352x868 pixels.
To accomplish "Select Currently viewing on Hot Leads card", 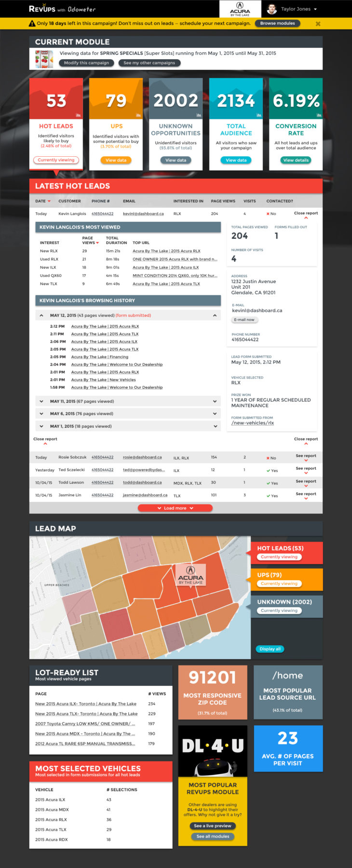I will pos(56,160).
